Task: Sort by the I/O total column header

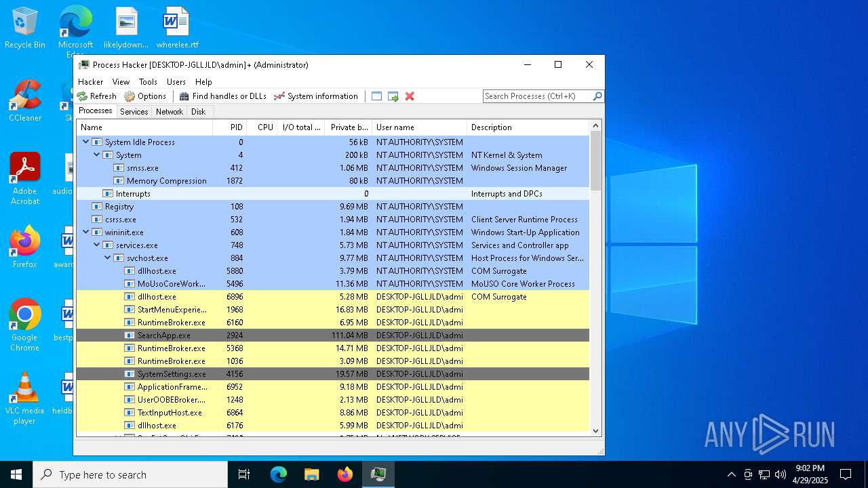Action: [x=301, y=127]
